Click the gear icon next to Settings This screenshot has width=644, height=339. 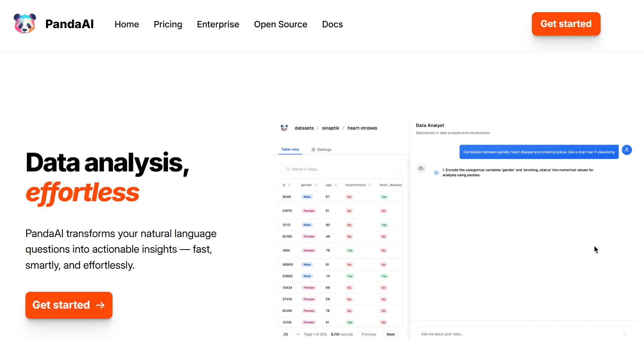point(313,150)
